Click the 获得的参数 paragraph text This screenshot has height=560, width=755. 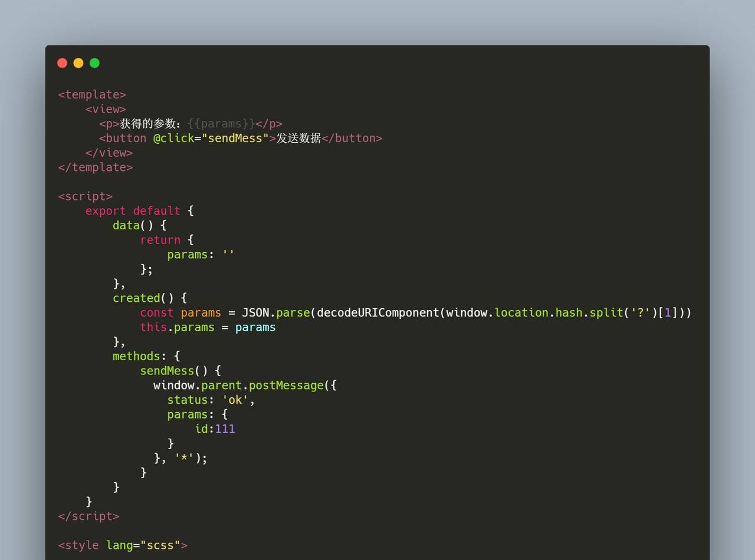tap(151, 124)
